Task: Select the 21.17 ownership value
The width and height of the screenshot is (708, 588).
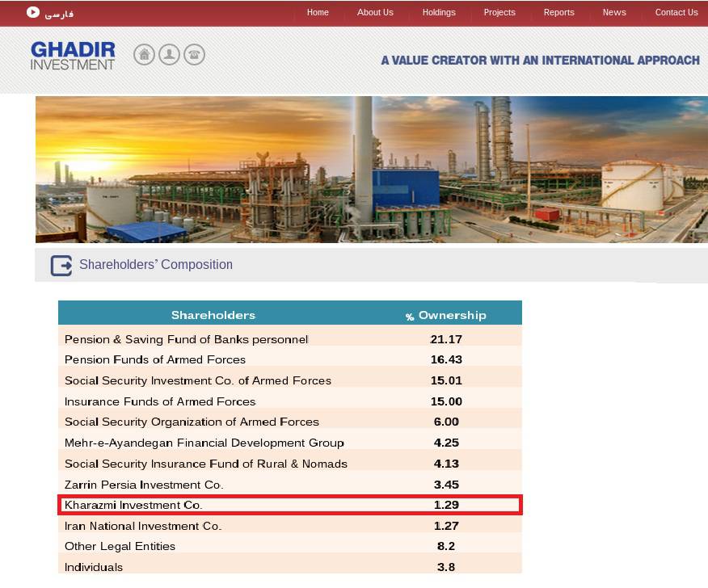Action: click(446, 339)
